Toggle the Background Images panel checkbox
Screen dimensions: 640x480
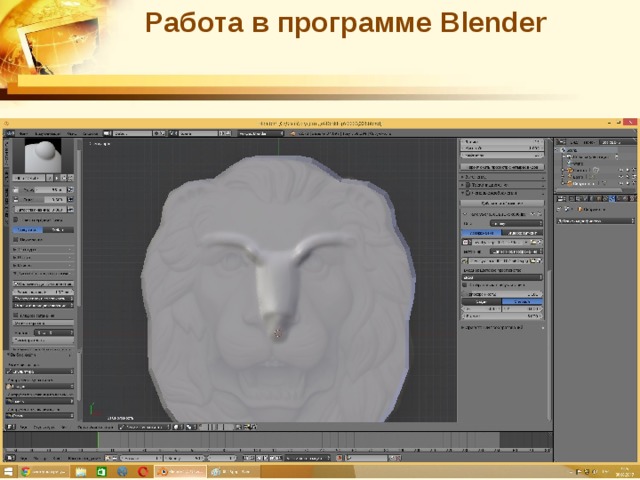(468, 193)
